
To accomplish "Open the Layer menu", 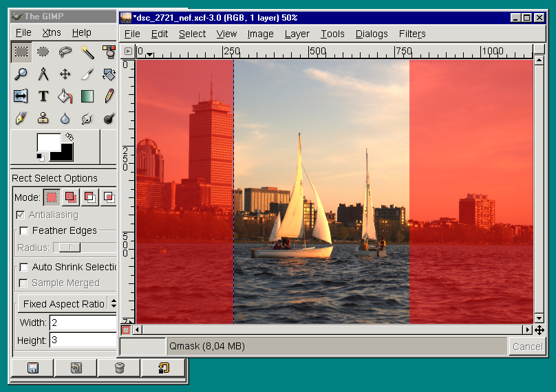I will coord(297,34).
